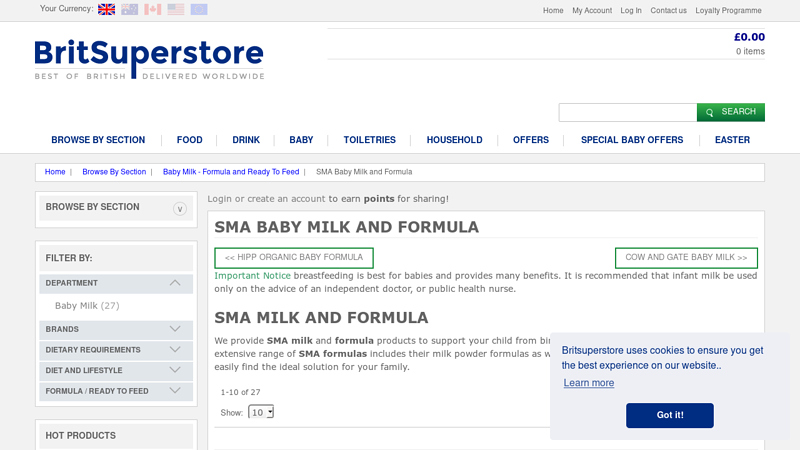Image resolution: width=800 pixels, height=450 pixels.
Task: Select UK pound currency flag
Action: point(106,9)
